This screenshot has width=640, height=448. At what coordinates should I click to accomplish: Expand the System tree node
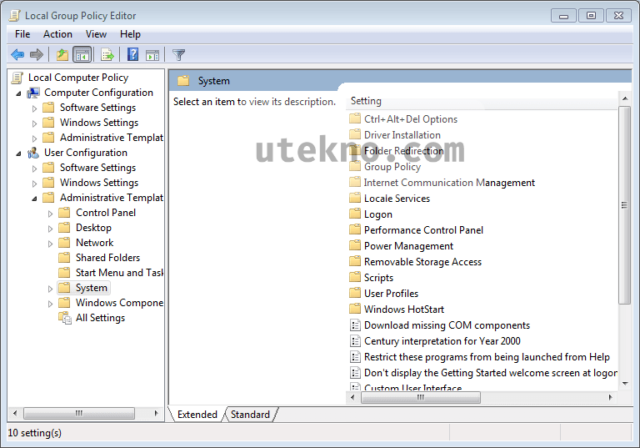point(50,289)
